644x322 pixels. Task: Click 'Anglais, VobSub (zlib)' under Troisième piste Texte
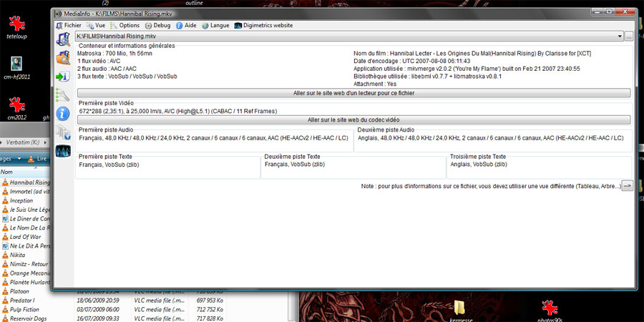click(478, 165)
